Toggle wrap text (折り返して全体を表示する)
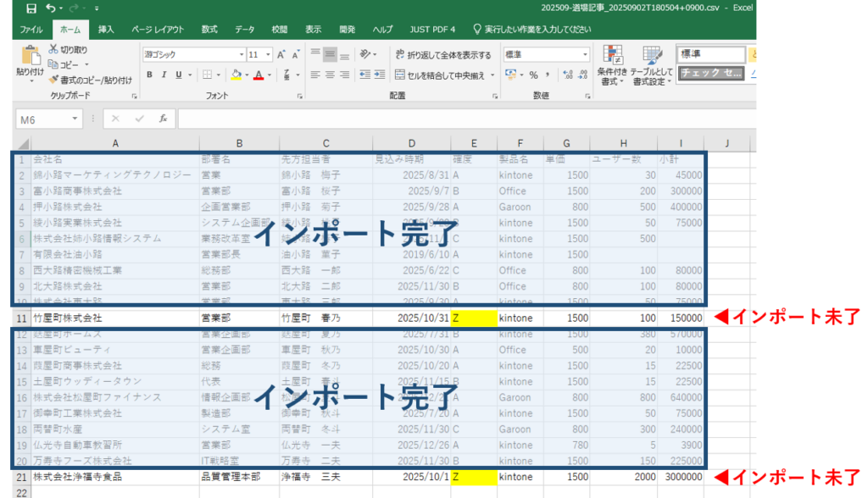 point(442,54)
